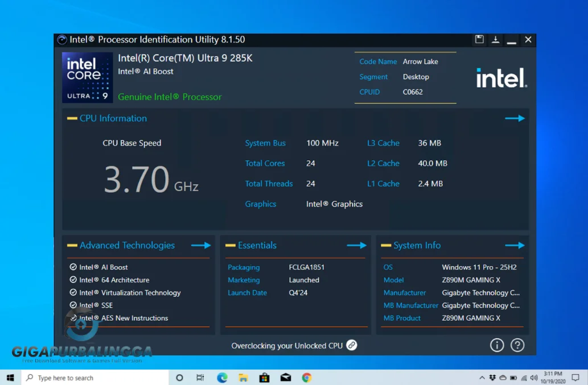Image resolution: width=588 pixels, height=385 pixels.
Task: Click the Intel 64 Architecture check mark
Action: 73,280
